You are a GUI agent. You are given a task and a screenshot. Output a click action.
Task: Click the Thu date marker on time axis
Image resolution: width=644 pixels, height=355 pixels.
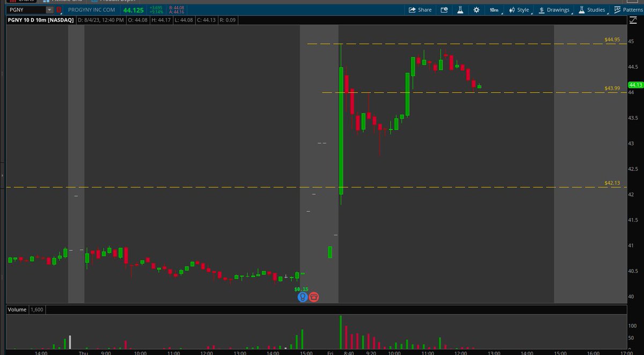click(x=83, y=353)
